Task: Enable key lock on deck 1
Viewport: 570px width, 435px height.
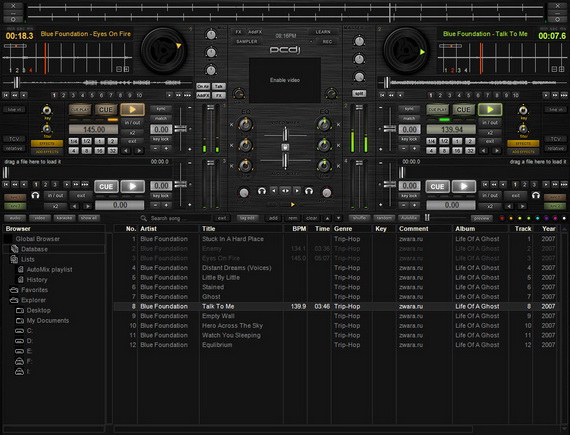Action: pos(161,139)
